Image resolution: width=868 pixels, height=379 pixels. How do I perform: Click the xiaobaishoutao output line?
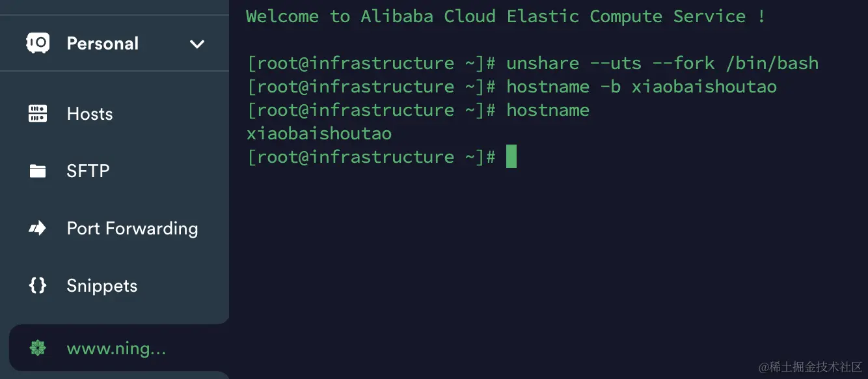pyautogui.click(x=319, y=133)
